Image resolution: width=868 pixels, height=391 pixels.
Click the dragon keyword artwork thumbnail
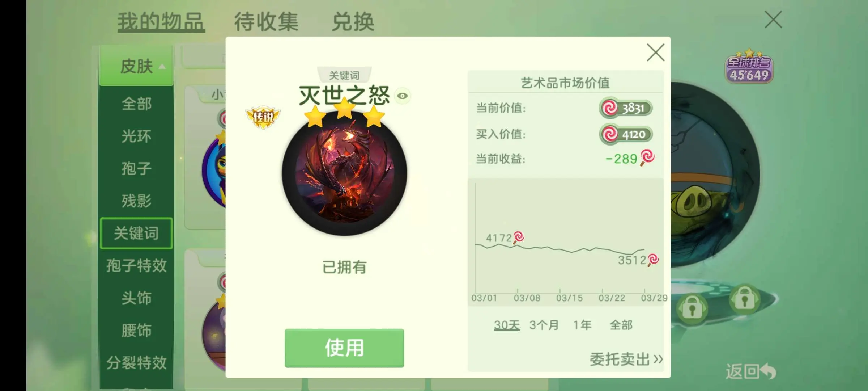coord(344,173)
